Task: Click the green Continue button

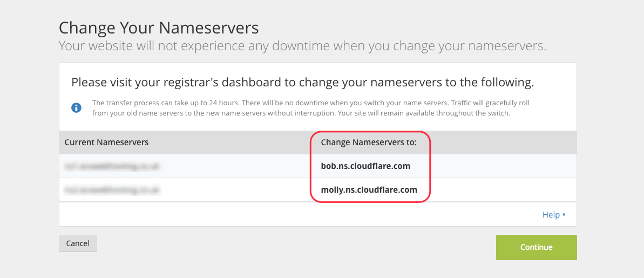Action: pos(536,247)
